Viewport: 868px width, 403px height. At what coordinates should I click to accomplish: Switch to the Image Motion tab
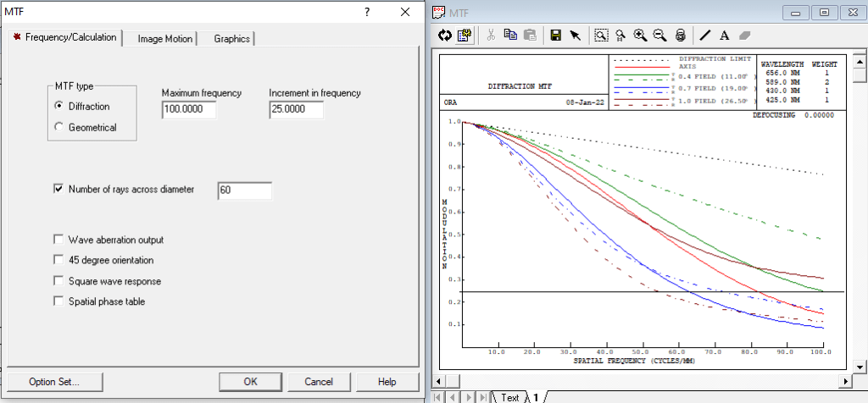(x=165, y=39)
